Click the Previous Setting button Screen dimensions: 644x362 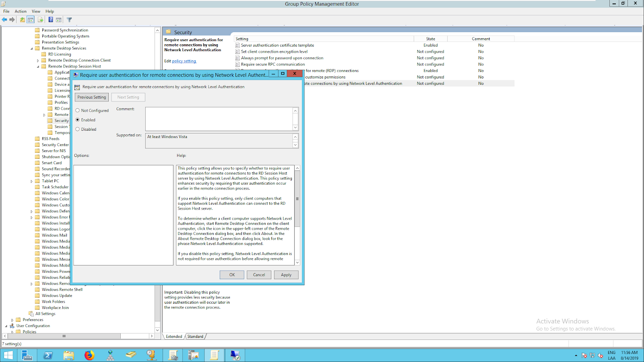(x=92, y=97)
